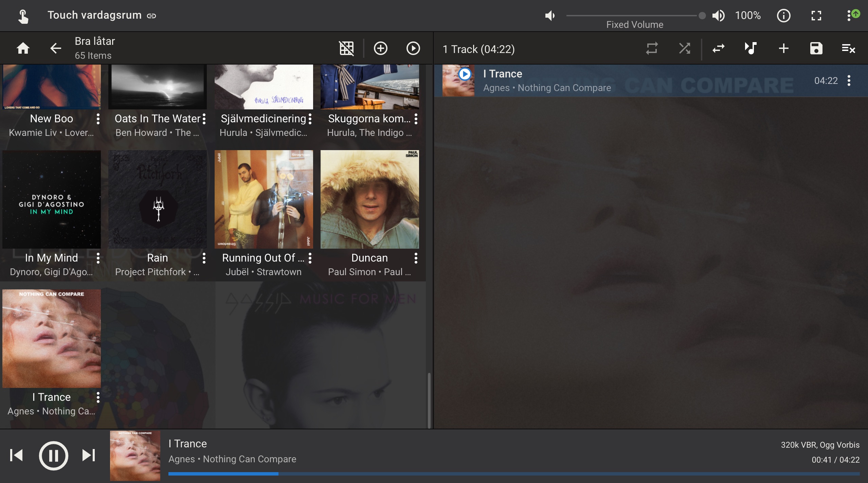868x483 pixels.
Task: Select I Trance row in the queue
Action: 651,80
